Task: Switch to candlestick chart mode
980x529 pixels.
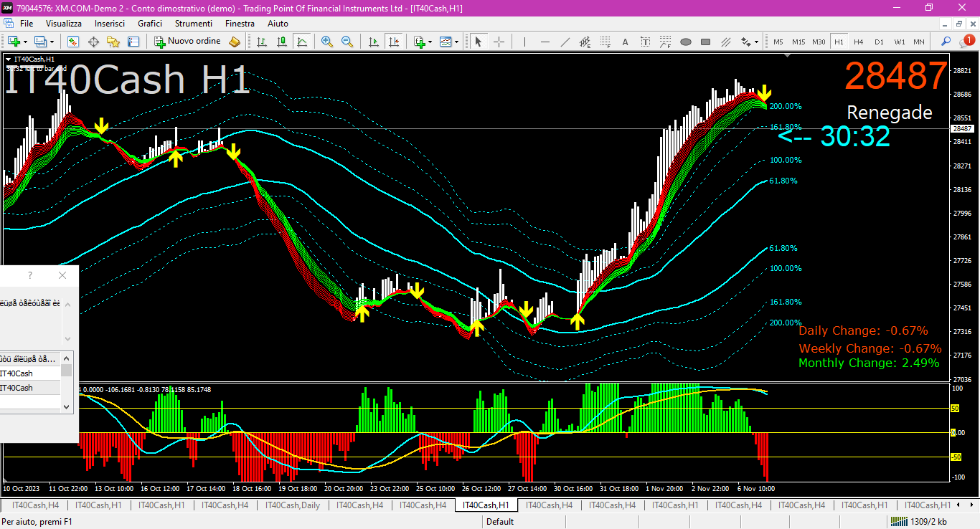Action: (x=282, y=42)
